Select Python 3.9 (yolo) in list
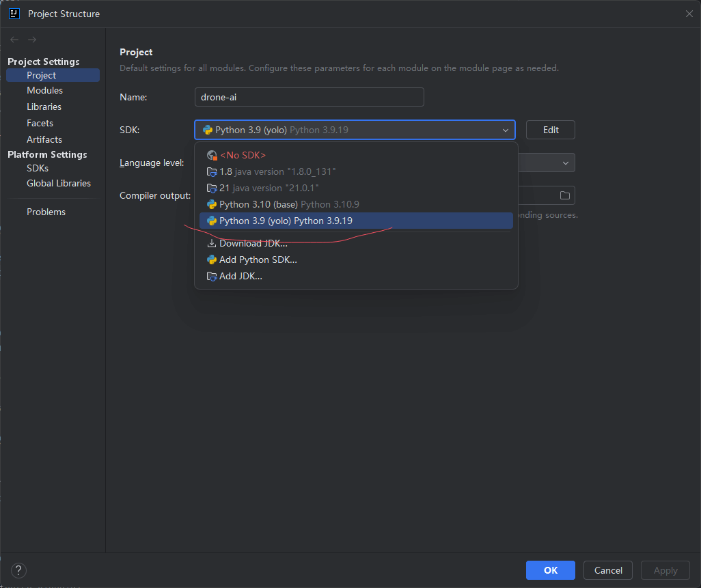The image size is (701, 588). coord(286,221)
